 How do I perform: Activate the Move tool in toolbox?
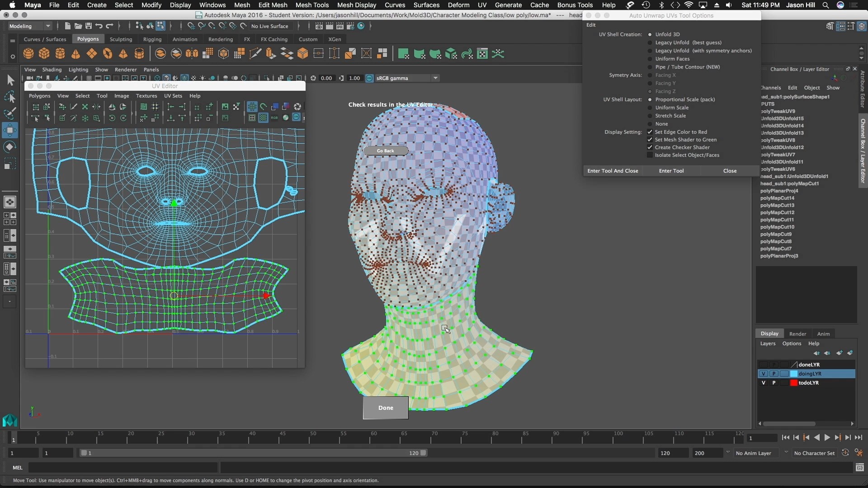click(x=10, y=131)
